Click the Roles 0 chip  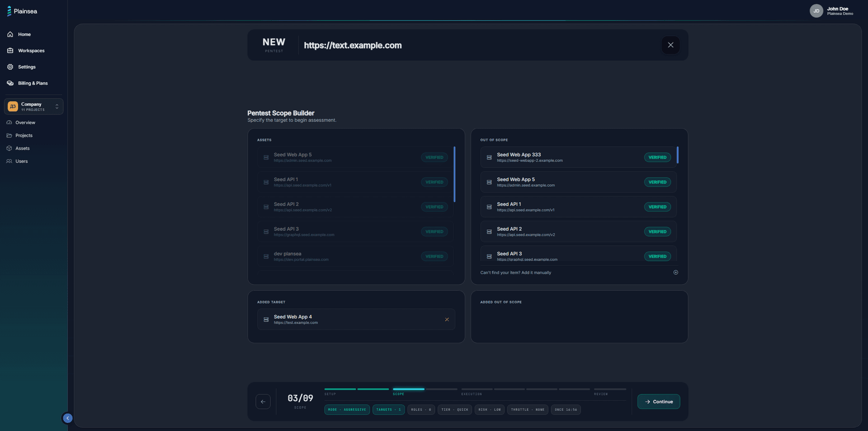pyautogui.click(x=421, y=410)
